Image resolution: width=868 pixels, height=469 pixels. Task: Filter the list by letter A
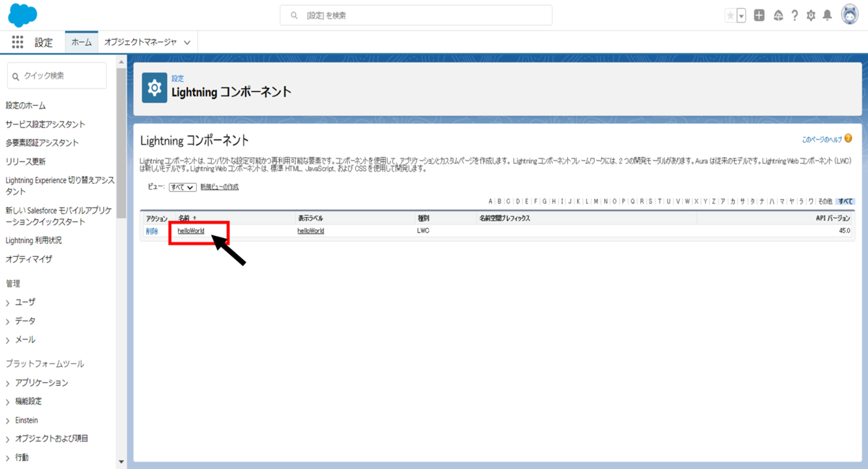tap(490, 201)
